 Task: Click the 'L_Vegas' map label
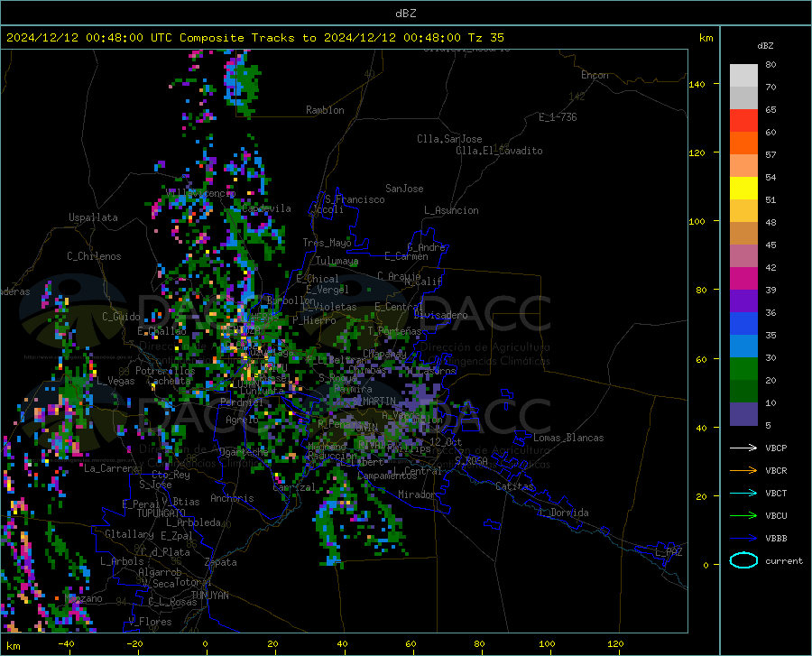point(115,381)
